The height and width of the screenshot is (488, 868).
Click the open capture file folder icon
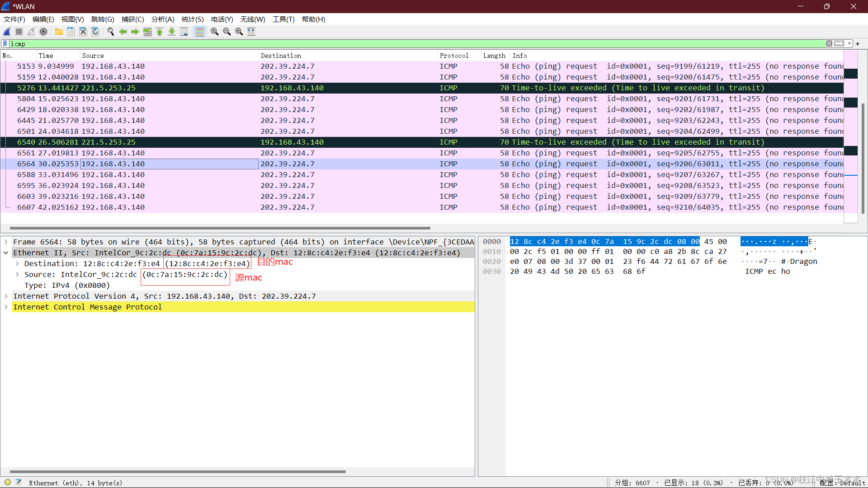59,32
